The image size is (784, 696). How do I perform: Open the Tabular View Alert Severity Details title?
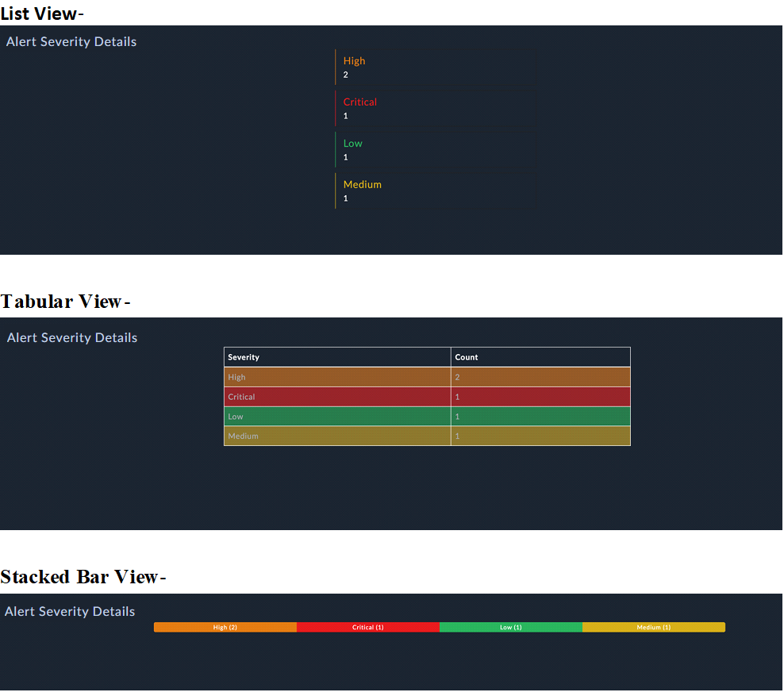pyautogui.click(x=71, y=337)
